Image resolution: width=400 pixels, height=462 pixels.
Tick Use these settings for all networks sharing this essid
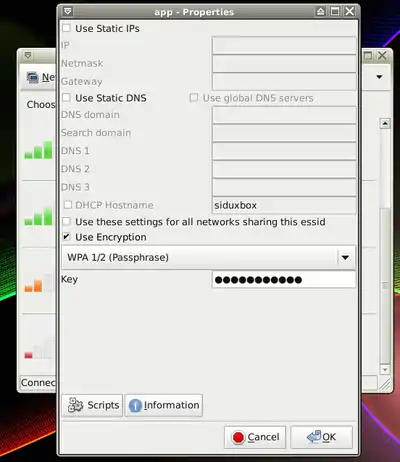[66, 221]
